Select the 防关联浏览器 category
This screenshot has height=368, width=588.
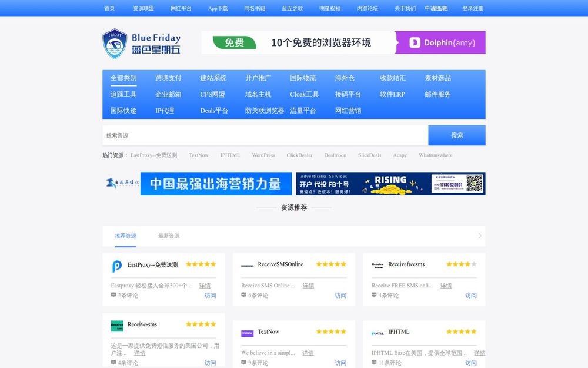pos(265,111)
